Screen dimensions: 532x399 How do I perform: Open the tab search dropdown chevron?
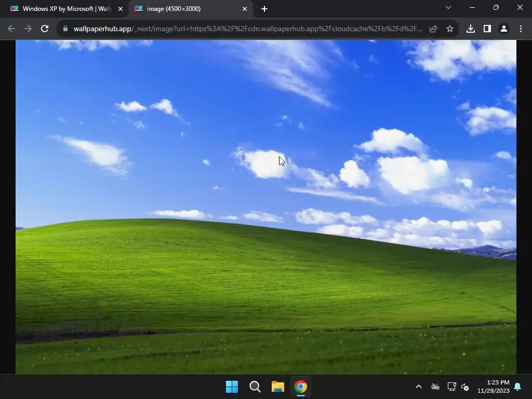click(x=448, y=7)
